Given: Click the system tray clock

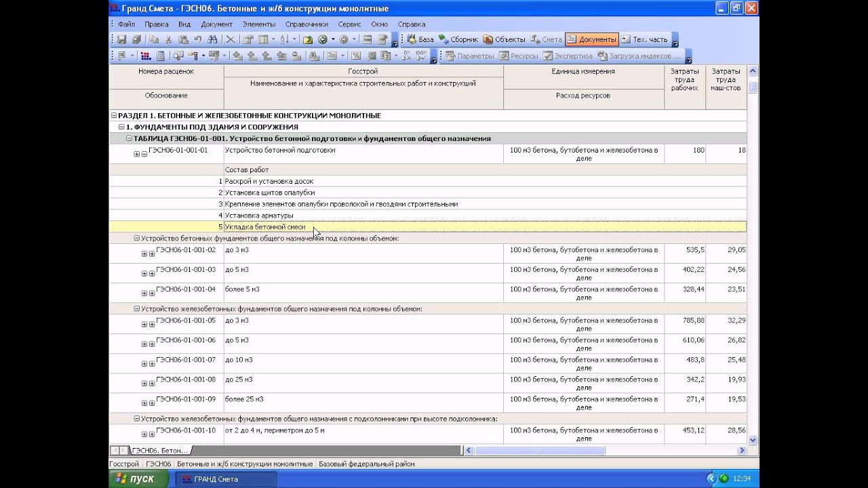Looking at the screenshot, I should [741, 479].
